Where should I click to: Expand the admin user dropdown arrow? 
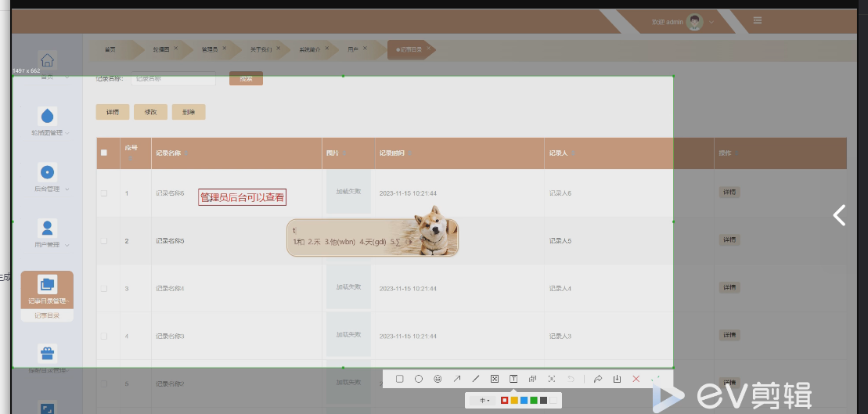tap(711, 22)
